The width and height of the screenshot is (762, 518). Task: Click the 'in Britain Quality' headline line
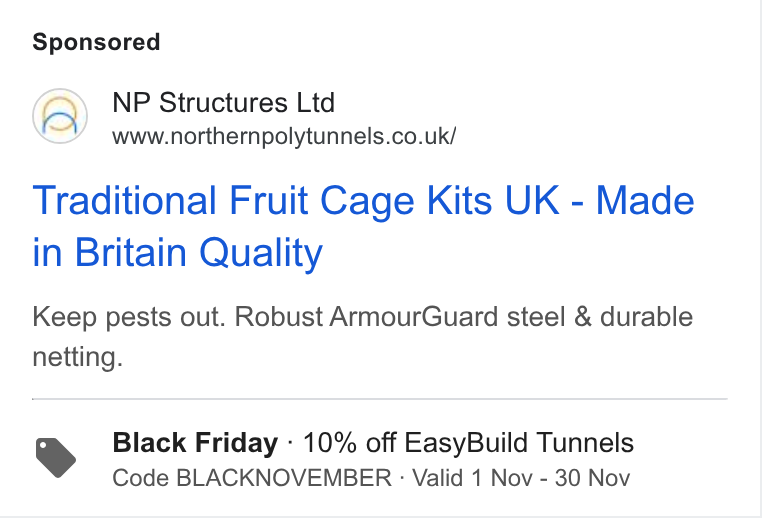click(177, 253)
